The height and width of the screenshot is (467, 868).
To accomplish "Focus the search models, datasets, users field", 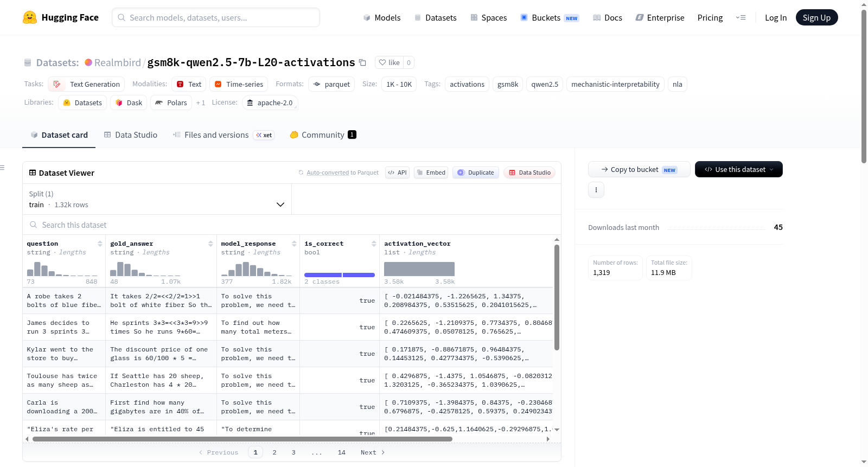I will (216, 17).
